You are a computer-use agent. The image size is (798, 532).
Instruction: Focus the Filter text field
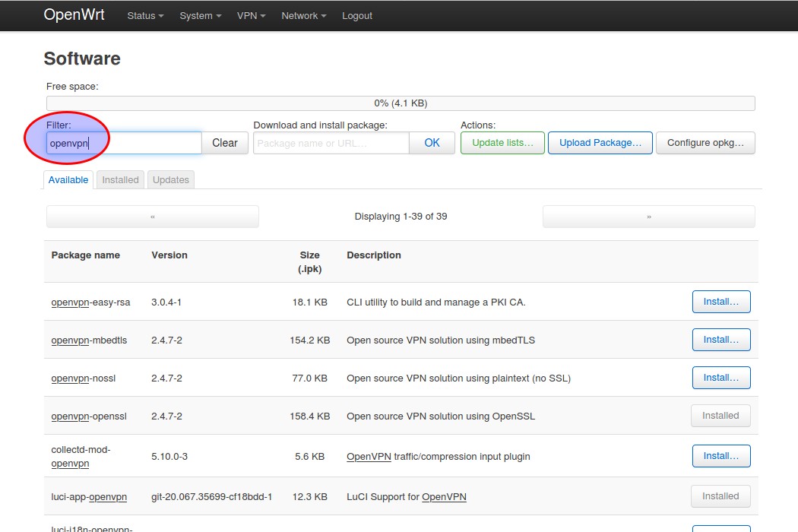(x=124, y=143)
